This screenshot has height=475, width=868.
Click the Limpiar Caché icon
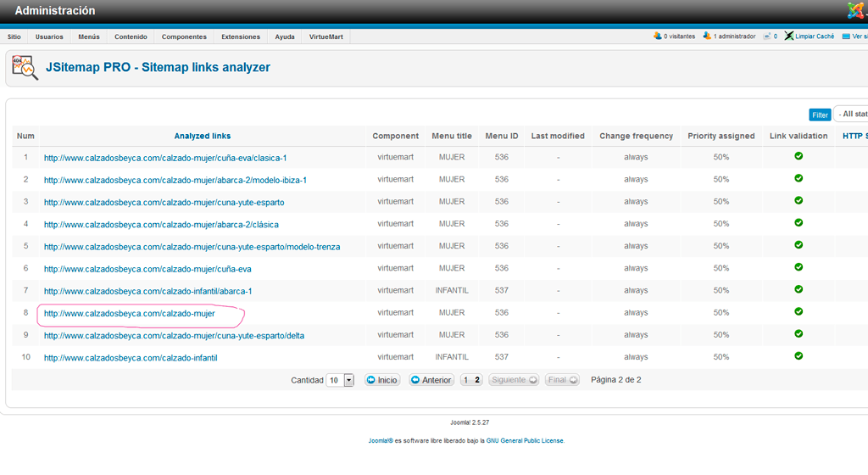pyautogui.click(x=789, y=36)
